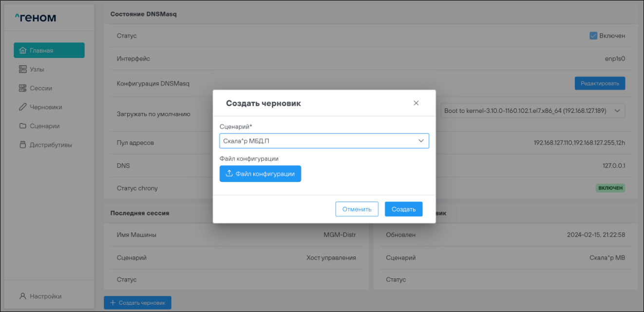
Task: Click the Дистрибутивы sidebar icon
Action: tap(22, 145)
